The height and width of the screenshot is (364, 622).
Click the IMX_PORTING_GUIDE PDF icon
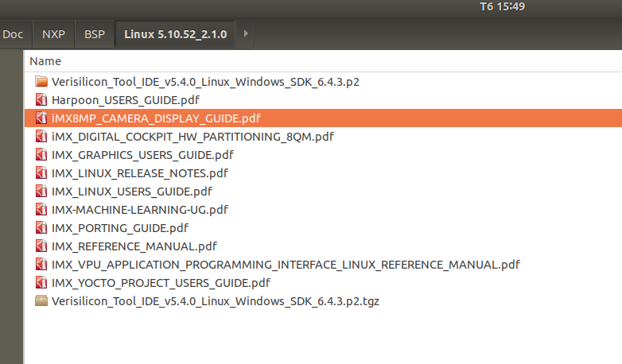coord(42,228)
